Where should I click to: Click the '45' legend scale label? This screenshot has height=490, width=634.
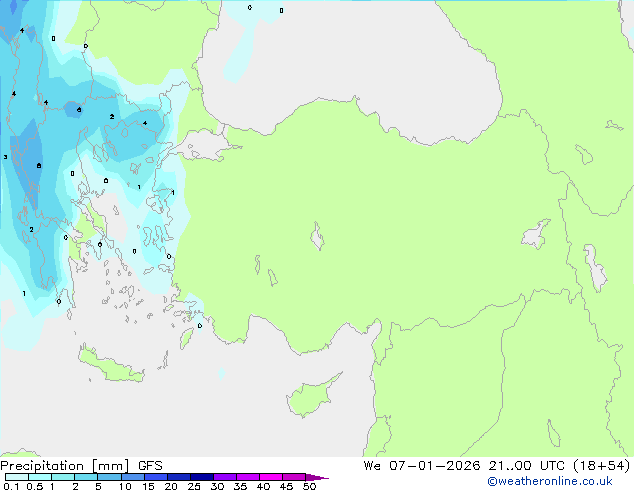coord(286,486)
